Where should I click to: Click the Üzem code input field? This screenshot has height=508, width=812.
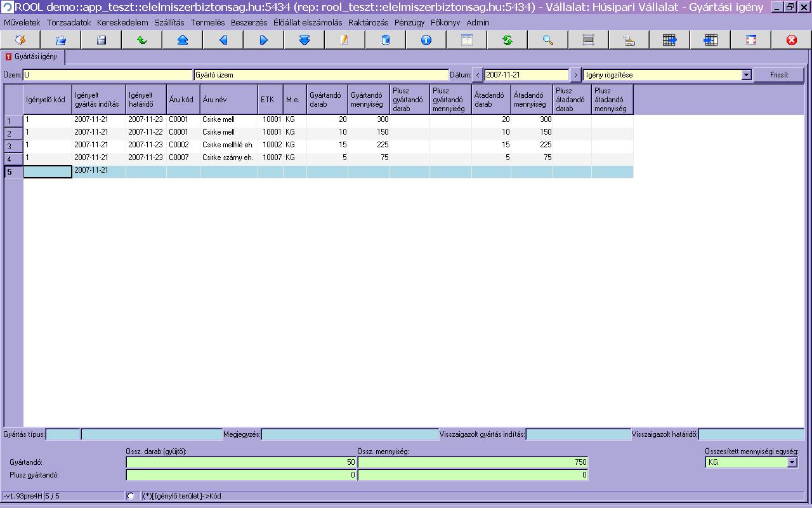point(108,75)
